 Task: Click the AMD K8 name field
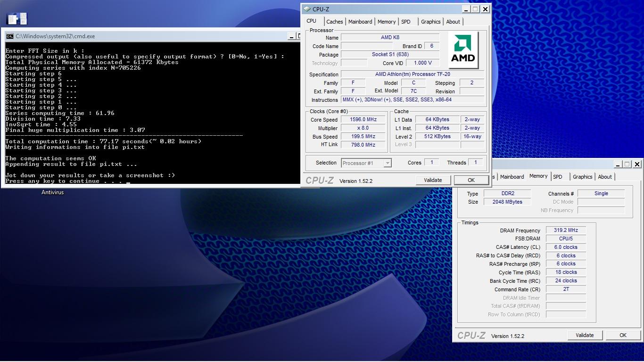coord(390,38)
